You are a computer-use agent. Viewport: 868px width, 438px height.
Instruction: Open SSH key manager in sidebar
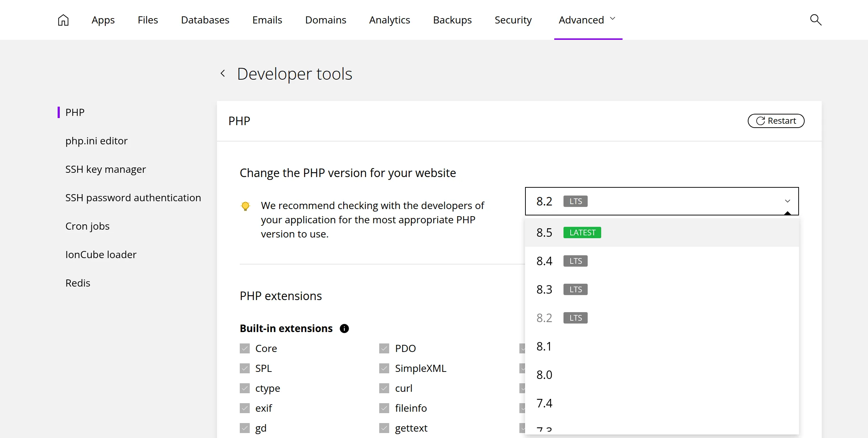[106, 169]
